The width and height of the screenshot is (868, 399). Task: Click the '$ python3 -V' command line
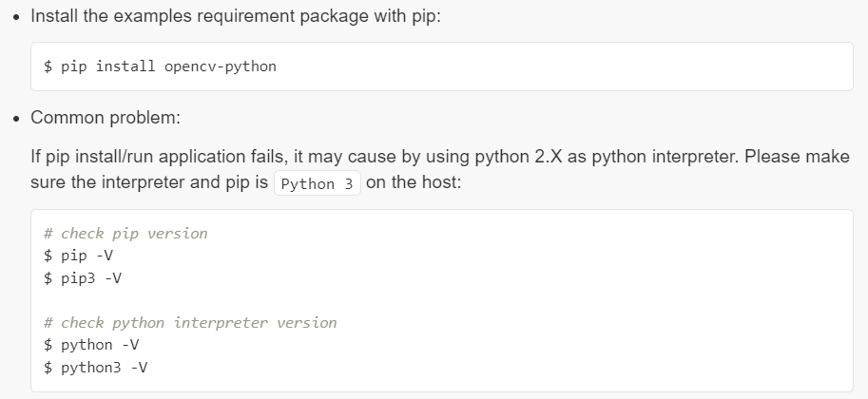pos(96,368)
